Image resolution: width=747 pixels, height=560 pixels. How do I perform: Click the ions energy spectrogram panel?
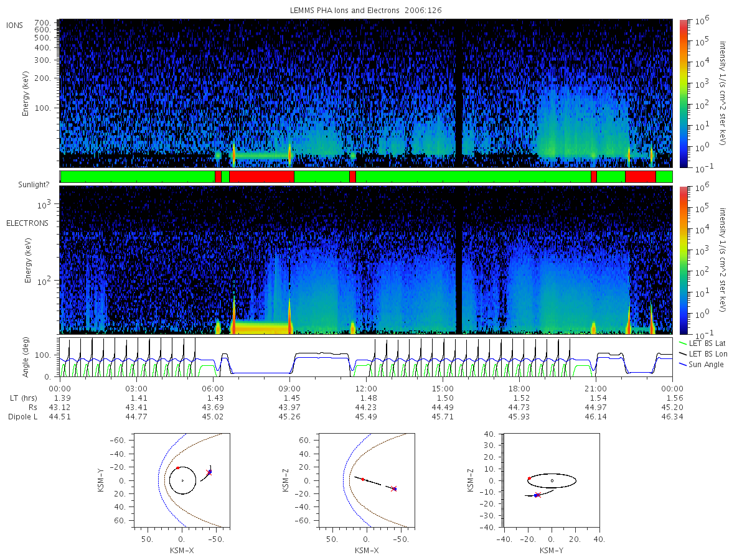click(x=366, y=93)
